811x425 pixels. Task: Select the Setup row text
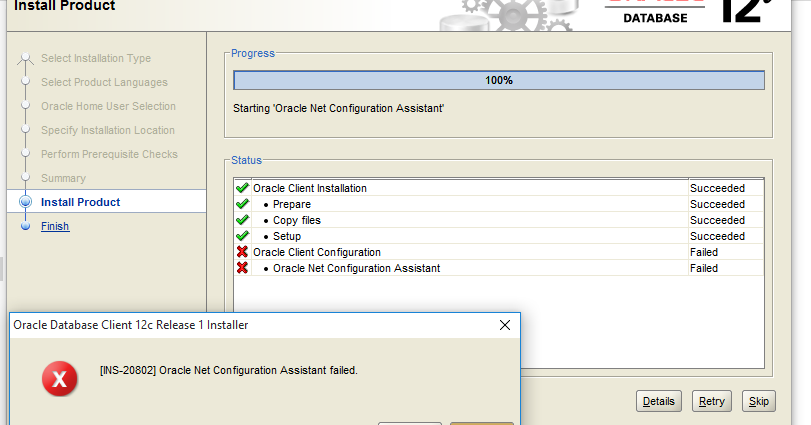(x=287, y=236)
